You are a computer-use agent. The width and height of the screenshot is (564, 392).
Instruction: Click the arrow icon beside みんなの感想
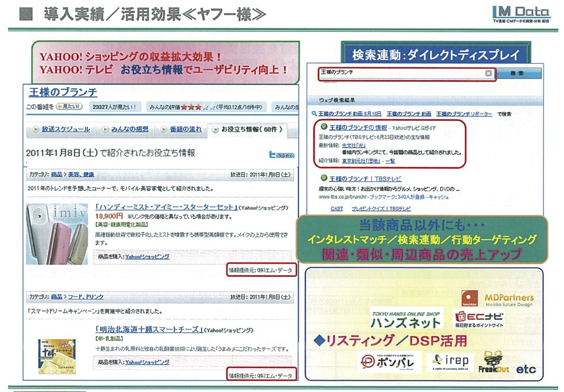pyautogui.click(x=105, y=130)
